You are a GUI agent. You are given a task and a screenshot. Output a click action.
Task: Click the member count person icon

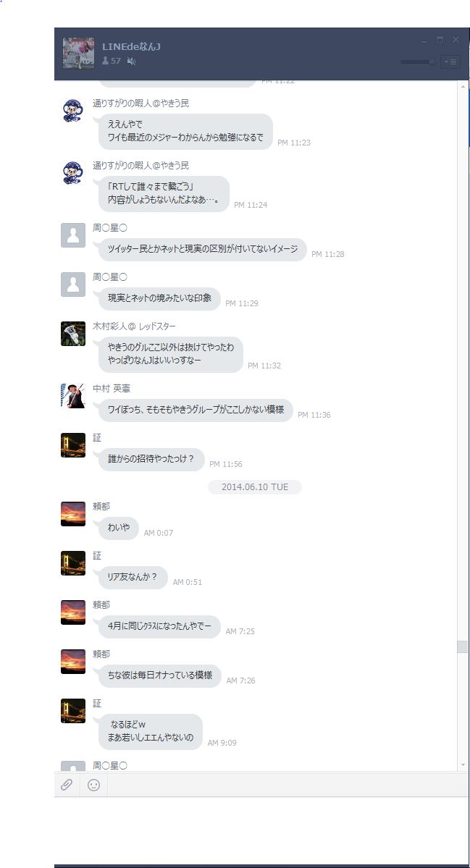[105, 61]
